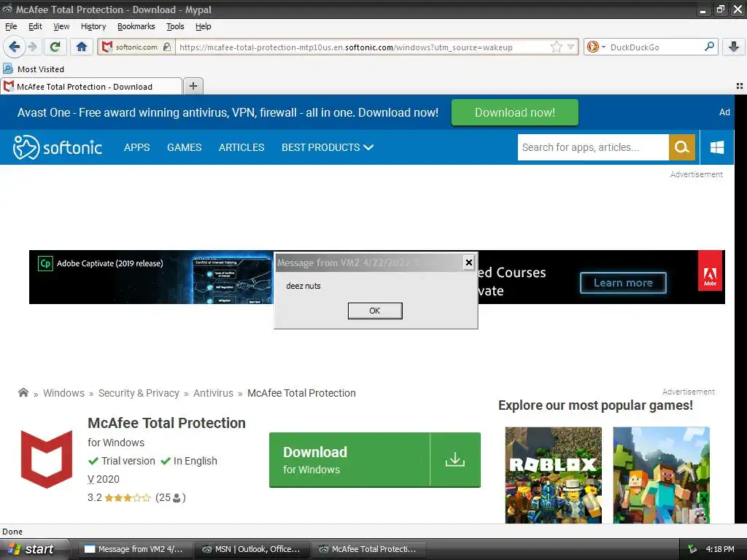Open the File menu
This screenshot has width=747, height=560.
coord(11,26)
